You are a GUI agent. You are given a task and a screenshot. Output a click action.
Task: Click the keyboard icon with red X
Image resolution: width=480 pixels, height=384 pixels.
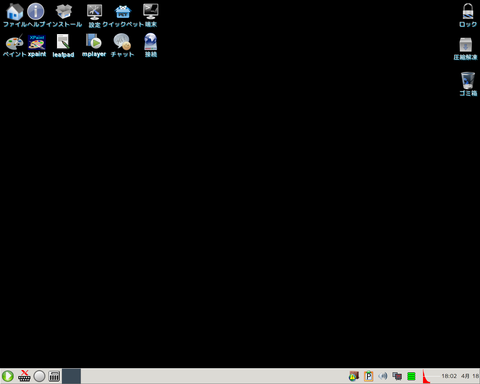pos(24,376)
